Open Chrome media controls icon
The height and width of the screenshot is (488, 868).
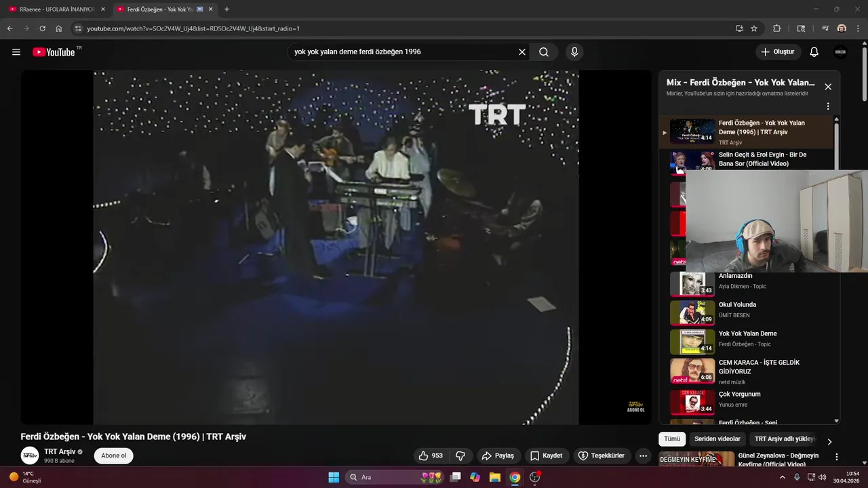[x=825, y=28]
